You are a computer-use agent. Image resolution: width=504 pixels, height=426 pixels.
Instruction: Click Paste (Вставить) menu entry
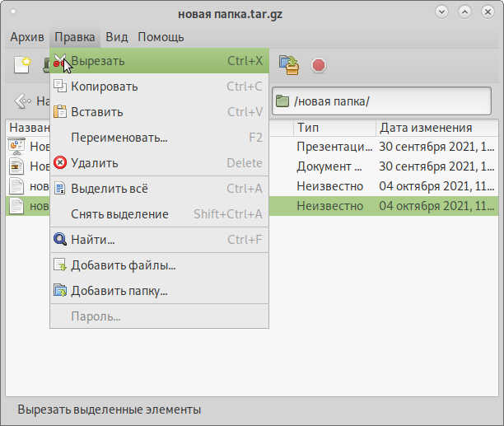tap(96, 112)
